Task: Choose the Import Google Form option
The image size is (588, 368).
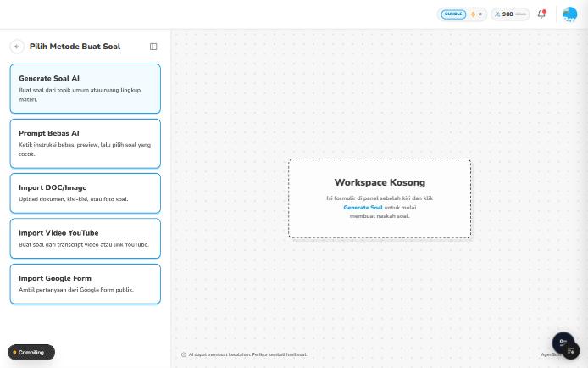Action: [86, 284]
